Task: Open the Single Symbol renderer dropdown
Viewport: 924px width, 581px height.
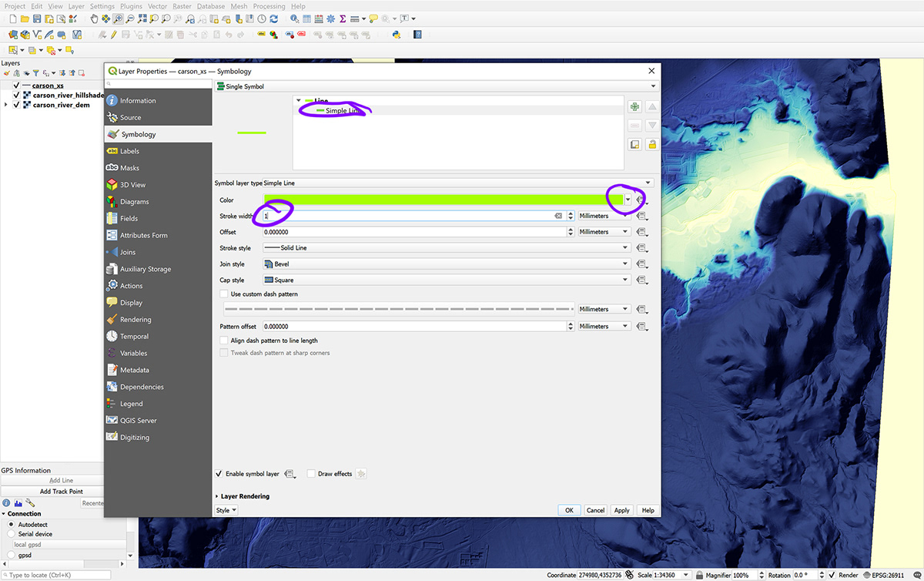Action: [437, 86]
